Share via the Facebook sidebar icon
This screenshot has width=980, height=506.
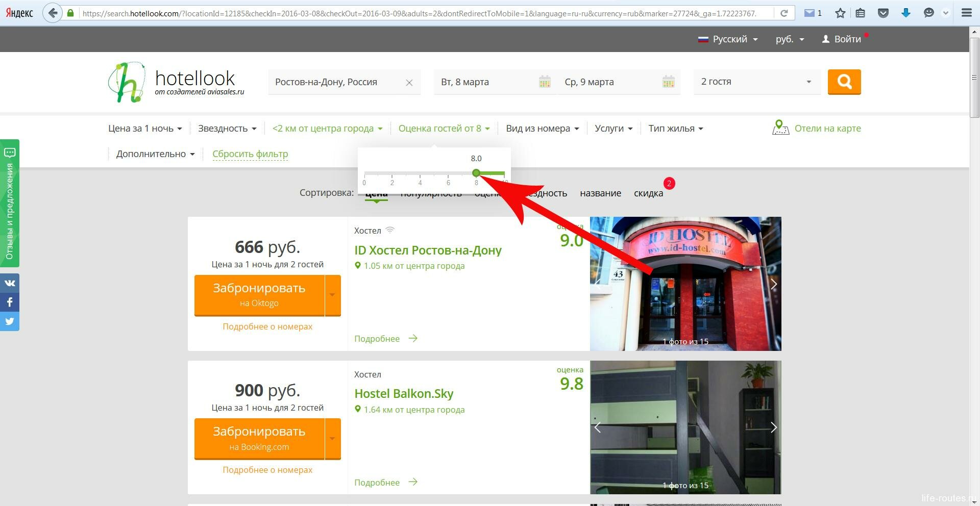(x=10, y=302)
